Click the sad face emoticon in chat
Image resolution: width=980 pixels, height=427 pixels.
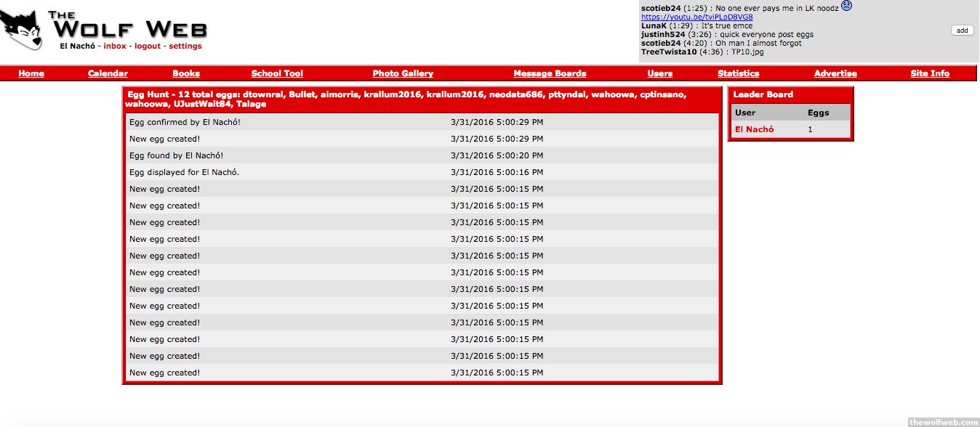(846, 7)
